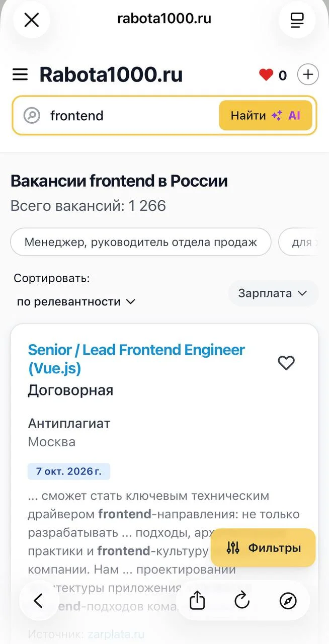Click the Найти AI search button
This screenshot has height=644, width=329.
(x=266, y=116)
